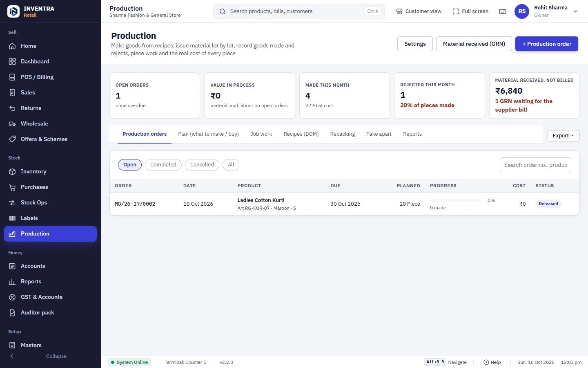Open the Take apart tab
Screen dimensions: 588x368
(x=379, y=134)
